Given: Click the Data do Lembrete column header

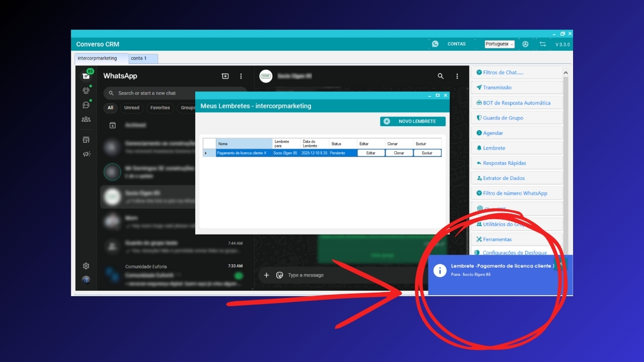Looking at the screenshot, I should (x=315, y=144).
